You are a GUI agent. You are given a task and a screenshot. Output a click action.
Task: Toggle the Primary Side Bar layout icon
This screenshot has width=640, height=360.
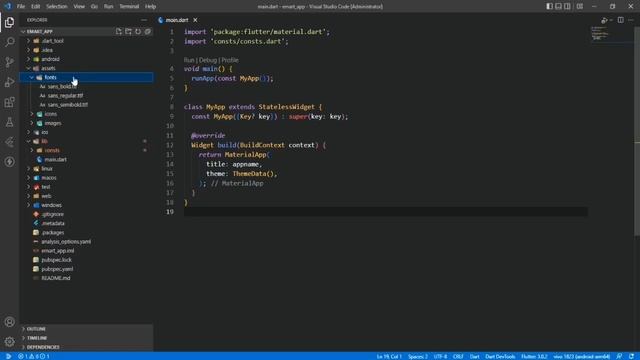click(x=549, y=6)
